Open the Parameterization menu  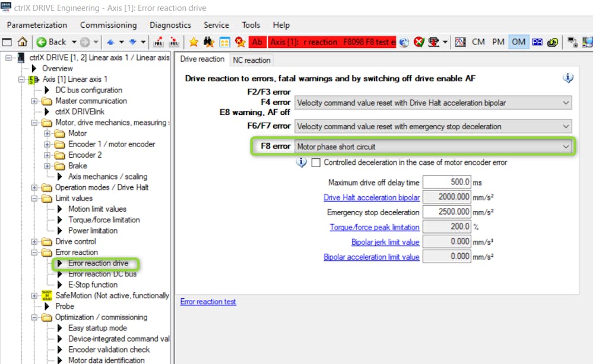pos(37,25)
